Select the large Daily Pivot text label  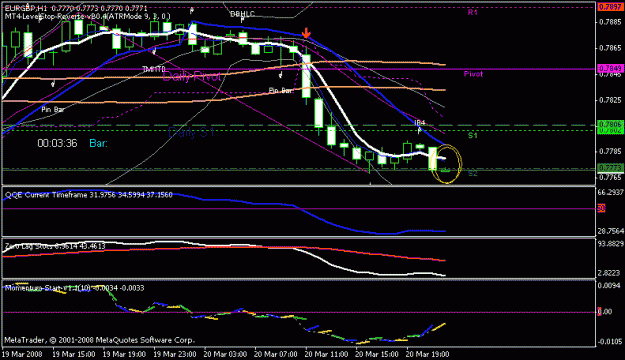[192, 76]
